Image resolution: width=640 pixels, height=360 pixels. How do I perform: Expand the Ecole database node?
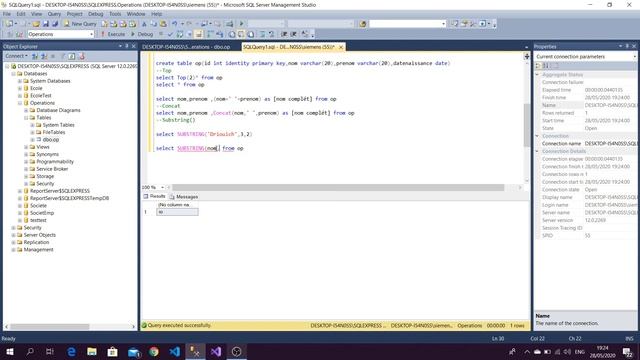(x=20, y=89)
